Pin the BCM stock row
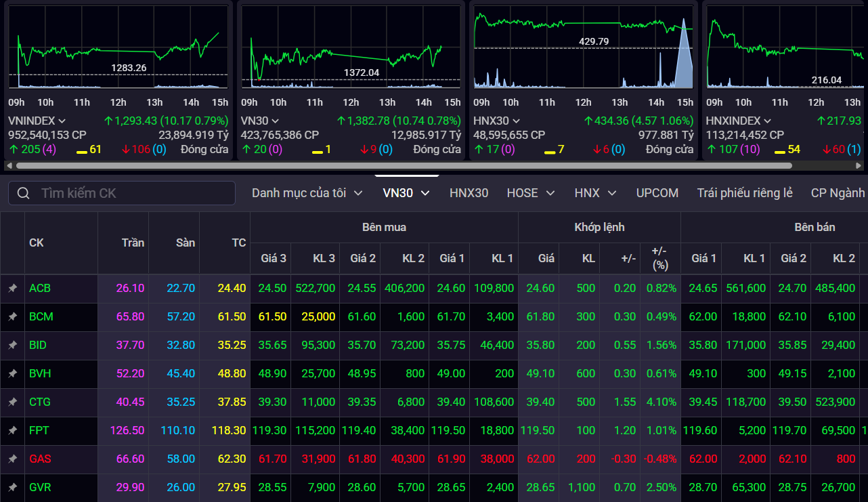 (12, 316)
